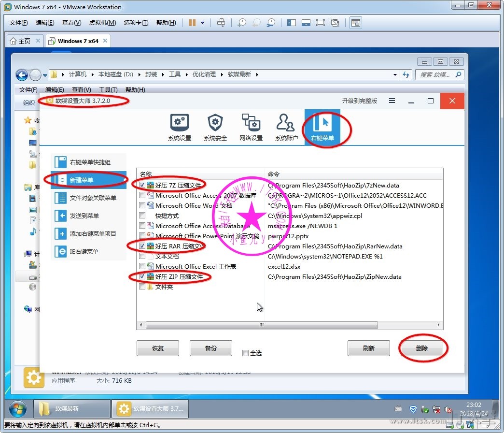
Task: Open the 虚拟机(M) menu in VMware
Action: click(x=102, y=23)
